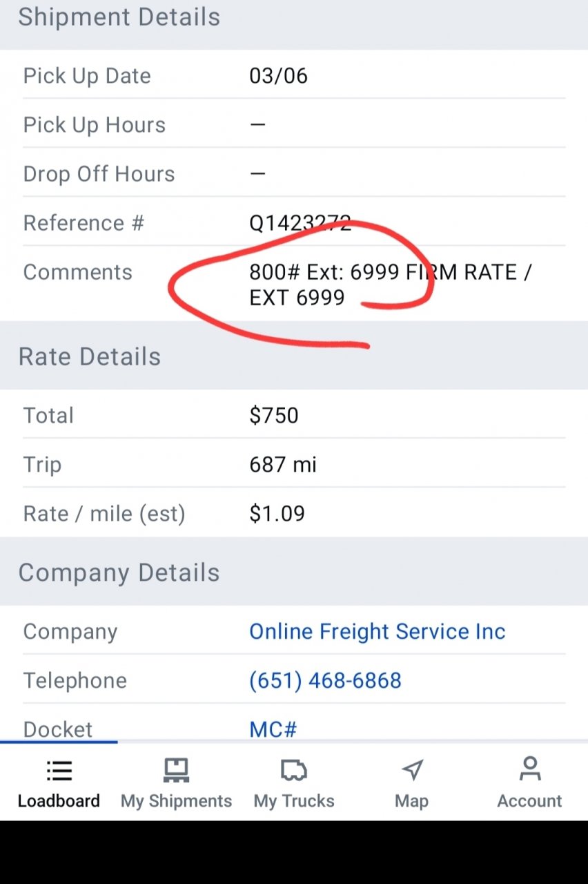Tap the Account person icon

[529, 769]
